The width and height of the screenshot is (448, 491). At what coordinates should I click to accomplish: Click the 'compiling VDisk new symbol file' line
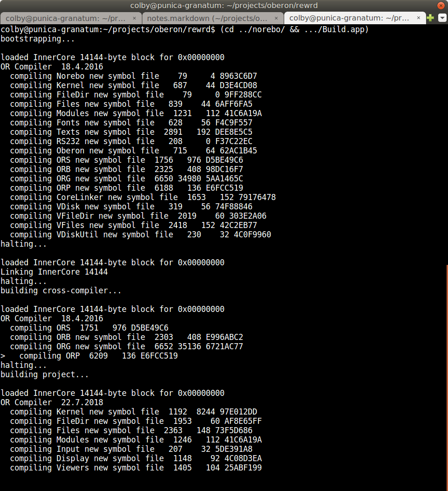pyautogui.click(x=131, y=207)
